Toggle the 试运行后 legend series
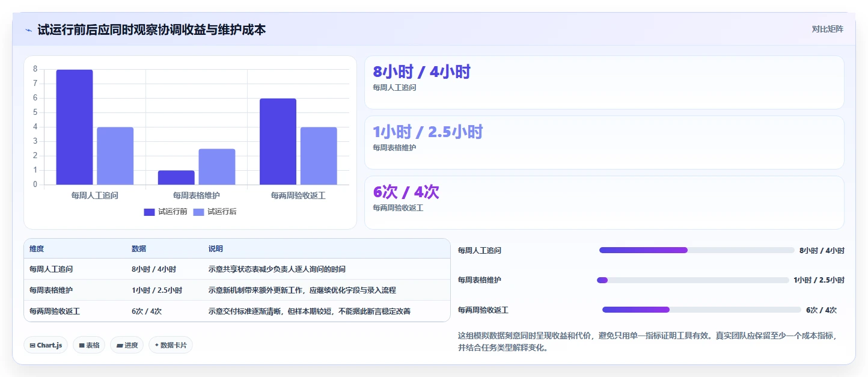Screen dimensions: 868x377 (215, 212)
